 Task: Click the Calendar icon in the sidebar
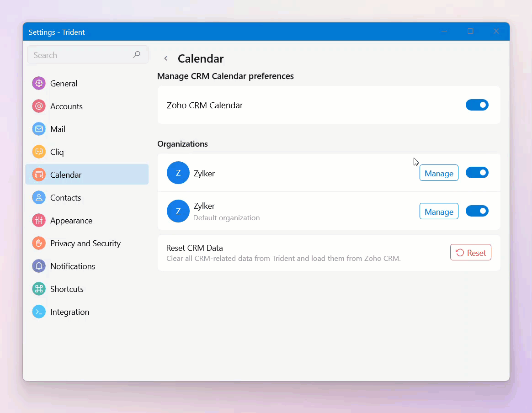pyautogui.click(x=39, y=175)
